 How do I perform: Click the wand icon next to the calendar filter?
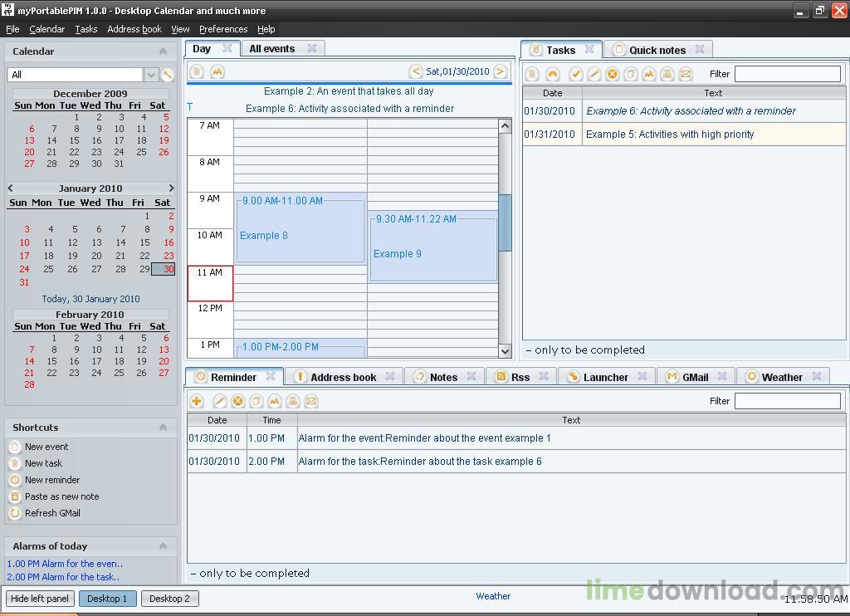coord(168,74)
